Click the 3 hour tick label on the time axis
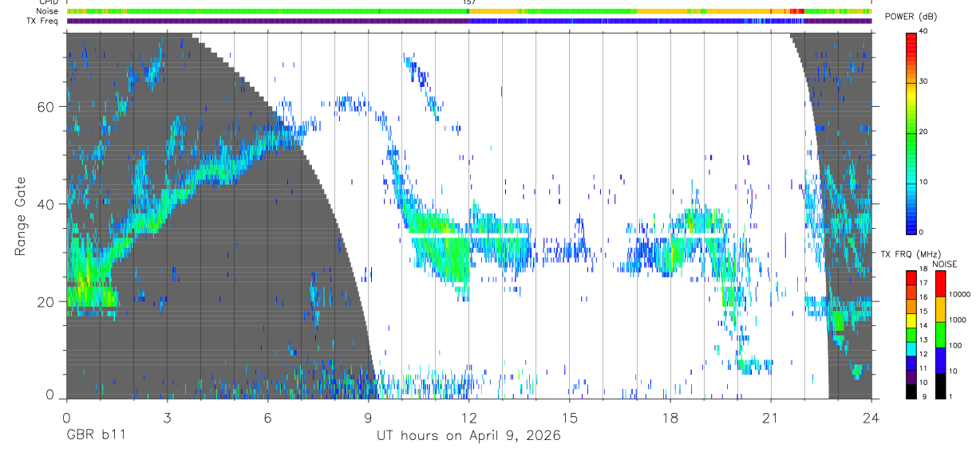The height and width of the screenshot is (452, 980). [167, 417]
